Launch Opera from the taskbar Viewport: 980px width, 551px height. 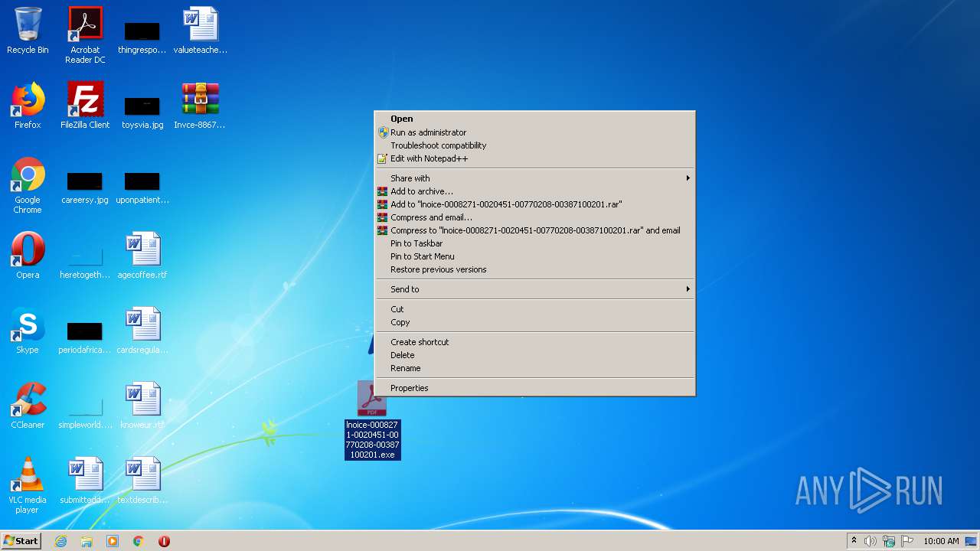164,541
